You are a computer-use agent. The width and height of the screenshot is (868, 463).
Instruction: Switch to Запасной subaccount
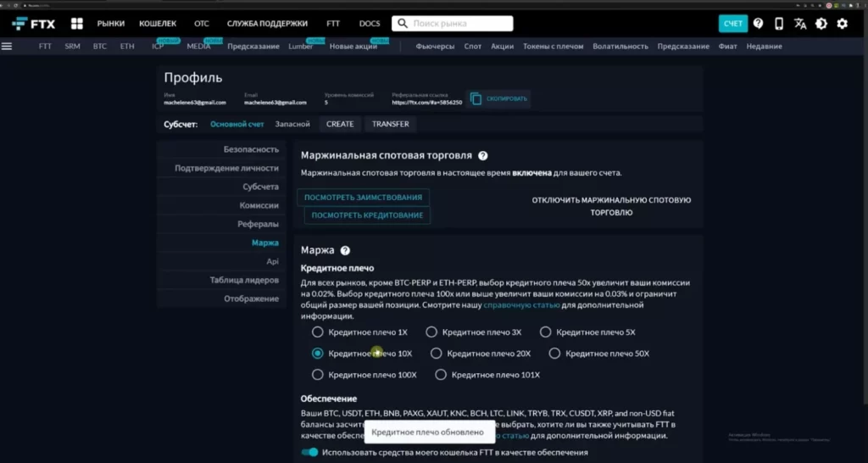[x=292, y=124]
